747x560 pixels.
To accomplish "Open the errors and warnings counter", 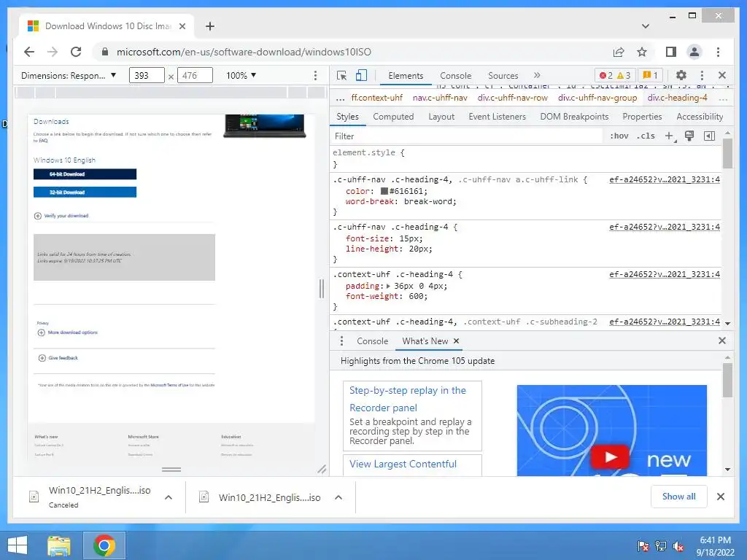I will pyautogui.click(x=615, y=75).
